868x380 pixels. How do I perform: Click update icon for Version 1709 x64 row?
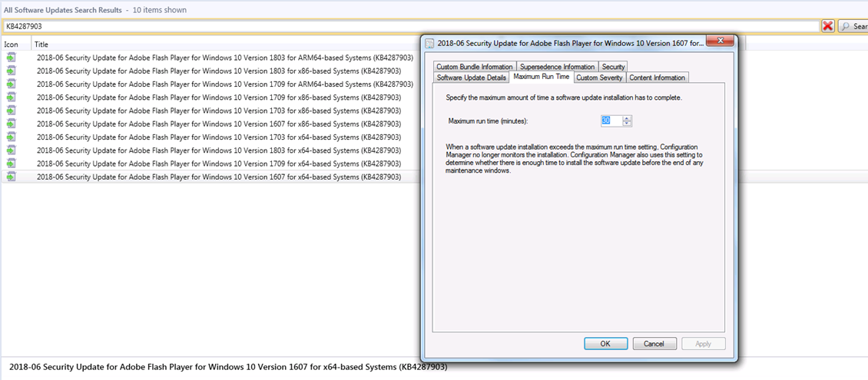pos(11,164)
